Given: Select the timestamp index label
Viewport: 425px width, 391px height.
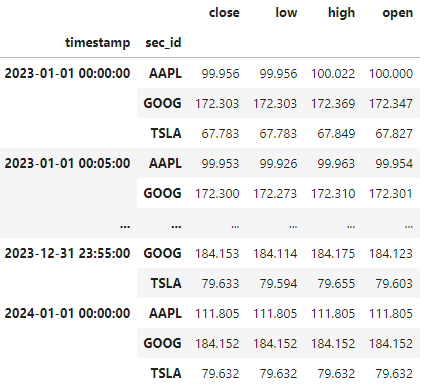Looking at the screenshot, I should point(97,43).
